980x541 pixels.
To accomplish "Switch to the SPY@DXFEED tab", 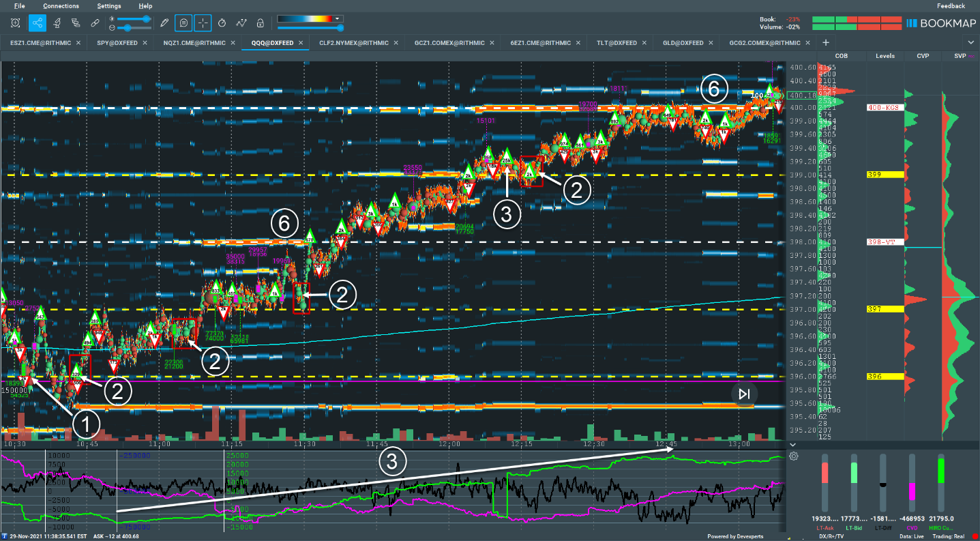I will (118, 42).
